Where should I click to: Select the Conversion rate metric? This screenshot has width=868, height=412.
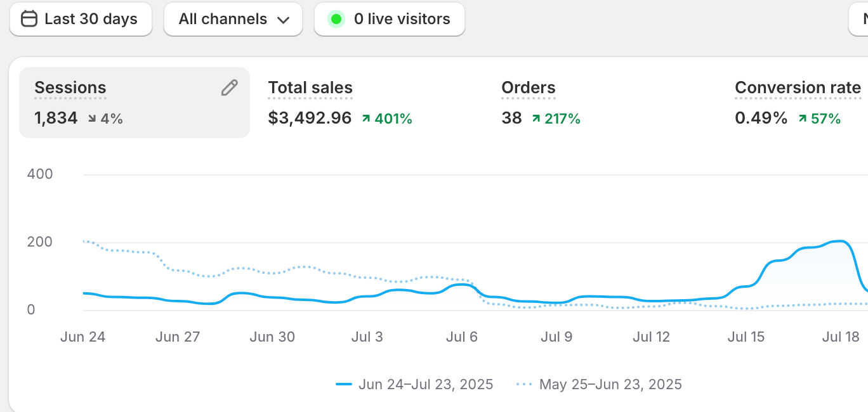798,88
